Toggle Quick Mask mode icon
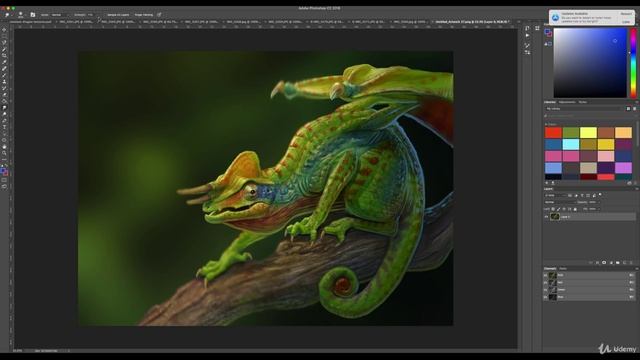This screenshot has height=360, width=640. (4, 180)
